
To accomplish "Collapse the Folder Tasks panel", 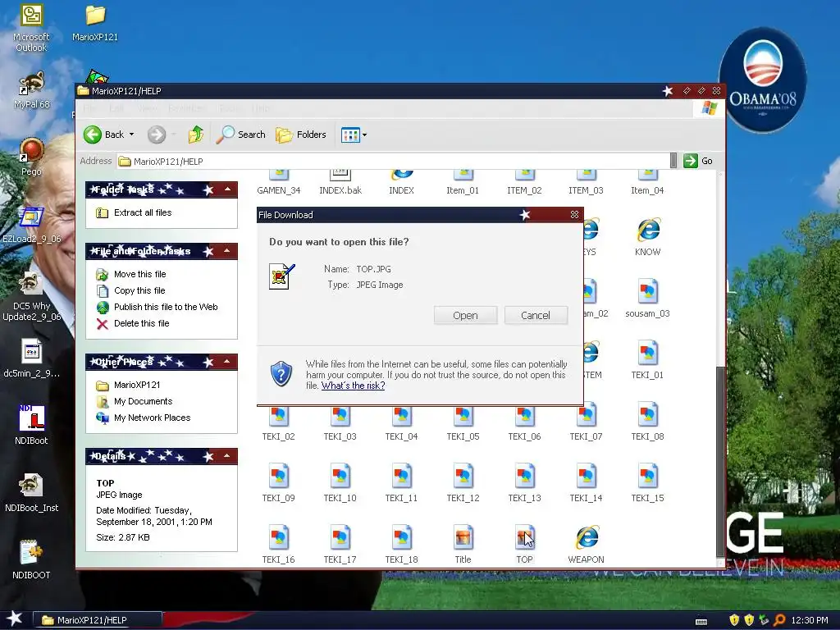I will (228, 189).
